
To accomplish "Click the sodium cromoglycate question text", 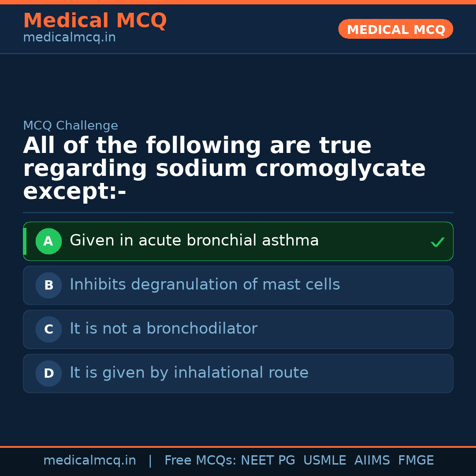I will point(224,169).
